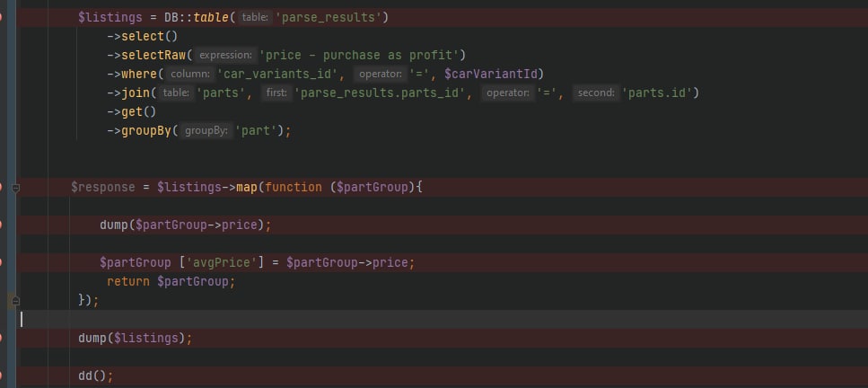The width and height of the screenshot is (868, 388).
Task: Click the table: hint on the DB::table line
Action: [255, 18]
